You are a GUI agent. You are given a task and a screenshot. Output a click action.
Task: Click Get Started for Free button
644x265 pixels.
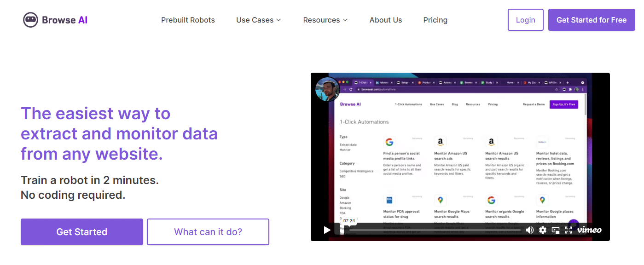[x=592, y=20]
